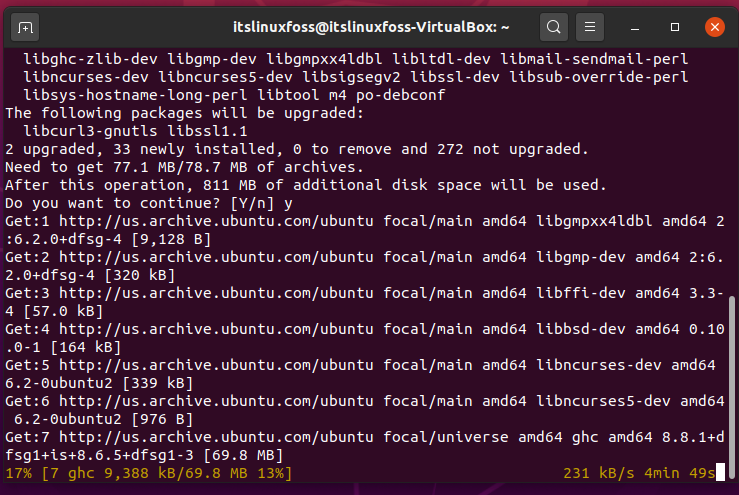Click the terminal cursor block
Screen dimensions: 739x495
point(720,472)
